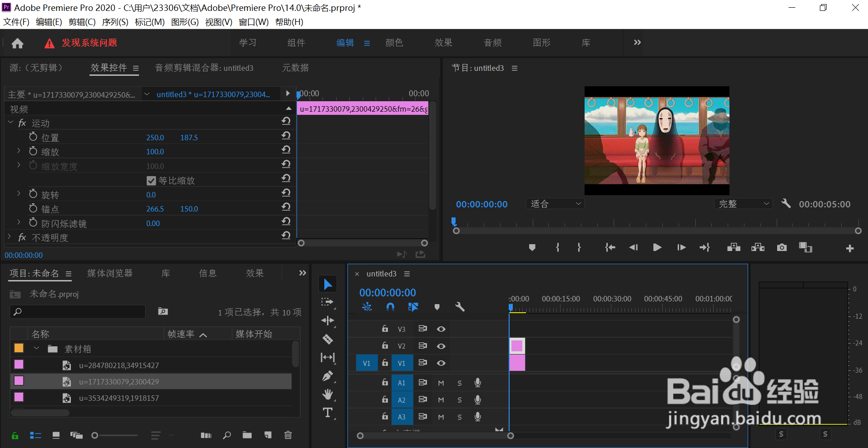
Task: Select the Slip tool
Action: 327,358
